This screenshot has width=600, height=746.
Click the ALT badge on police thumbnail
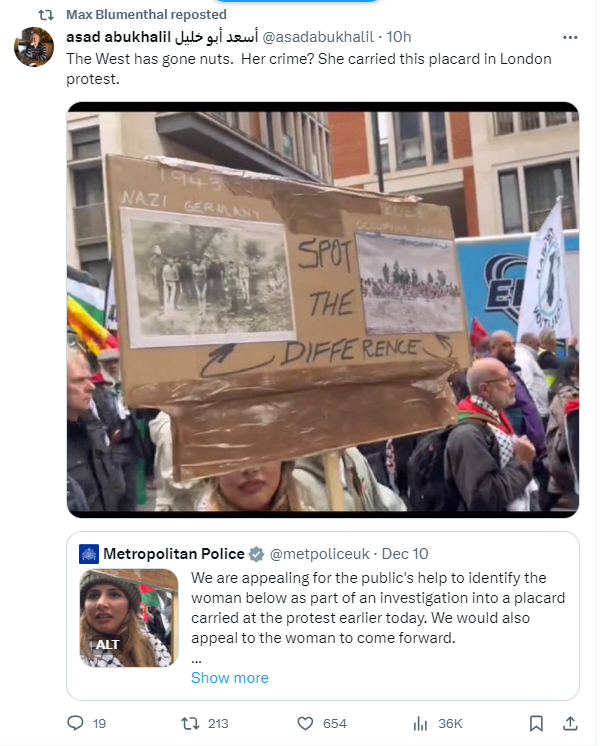coord(107,644)
